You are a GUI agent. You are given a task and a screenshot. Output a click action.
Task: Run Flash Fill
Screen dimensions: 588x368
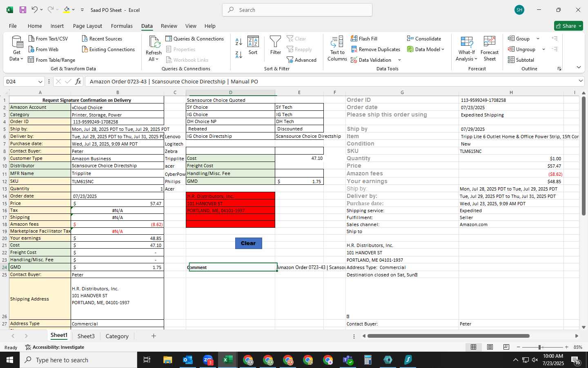364,38
